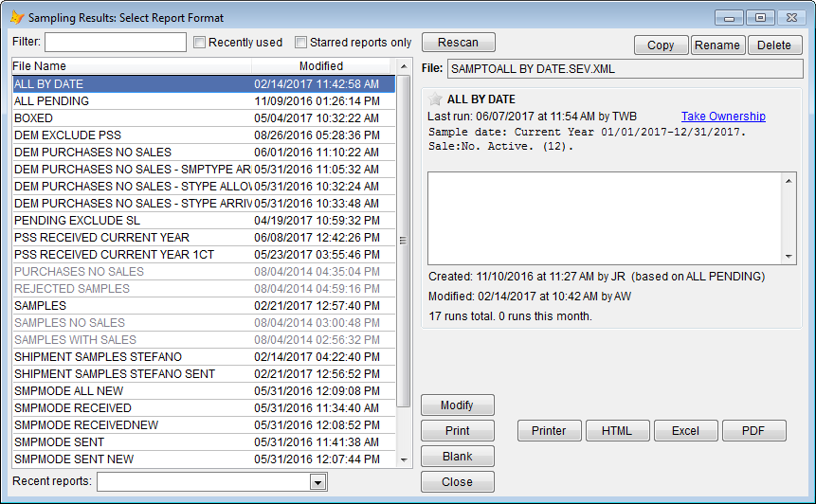Select SMPMODE ALL NEW report
Screen dimensions: 816x504
coord(204,391)
